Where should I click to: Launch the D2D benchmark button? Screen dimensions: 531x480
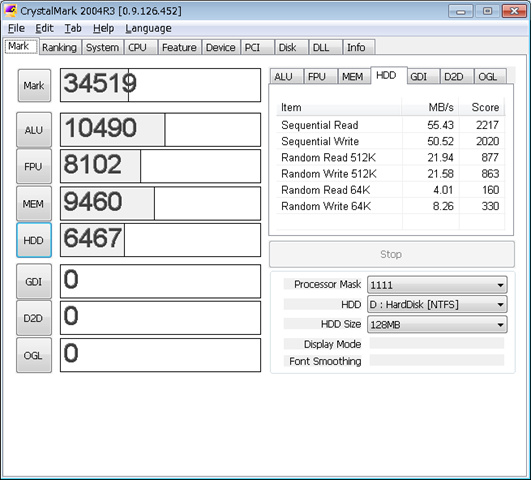tap(34, 318)
